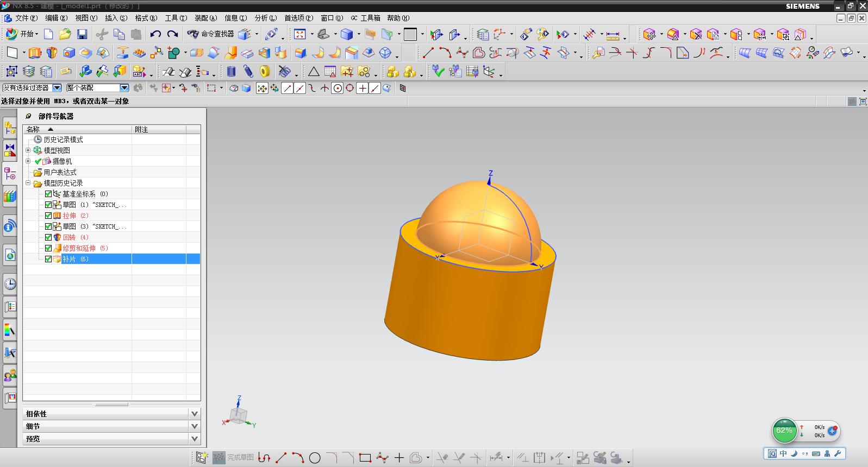Open the History clock sidebar tab
Viewport: 868px width, 467px height.
pyautogui.click(x=10, y=283)
